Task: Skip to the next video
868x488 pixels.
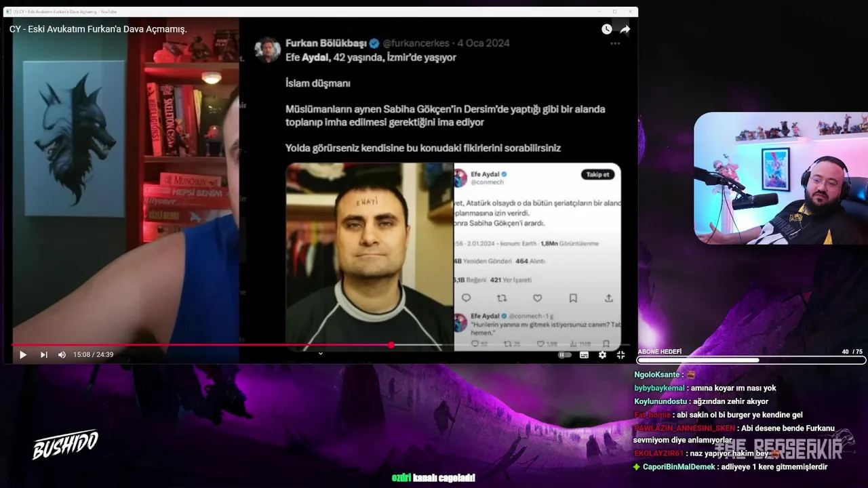Action: (x=43, y=354)
